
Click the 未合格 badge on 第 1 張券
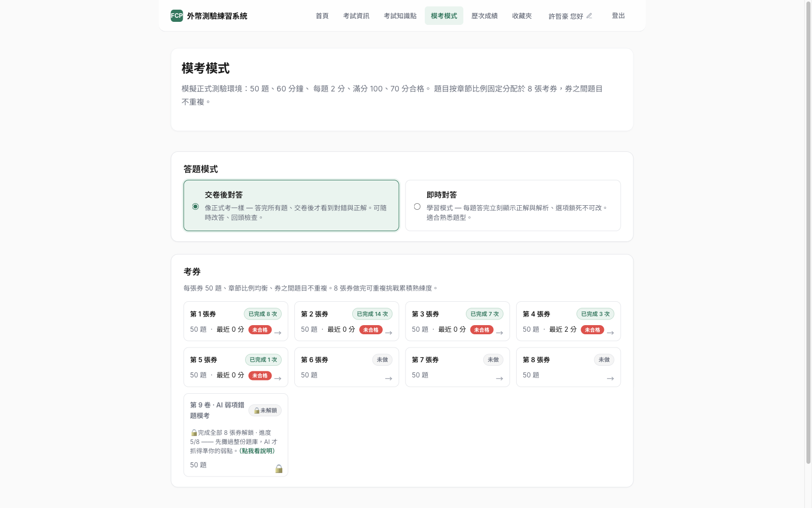pyautogui.click(x=260, y=330)
